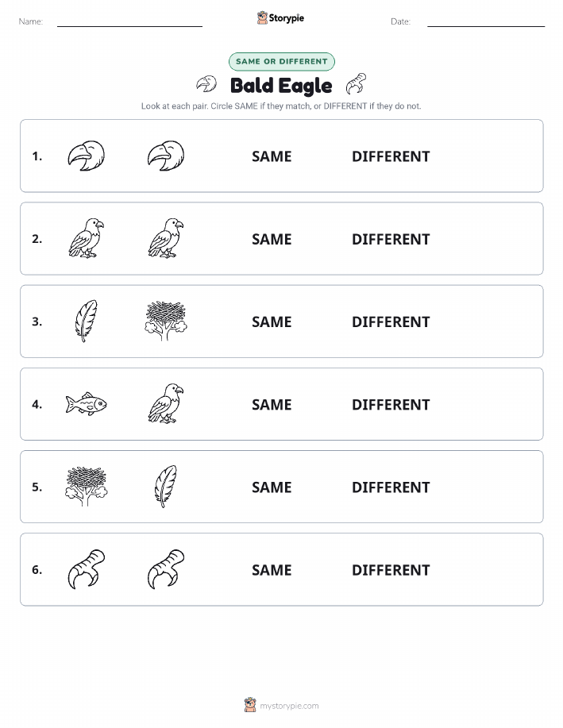This screenshot has height=728, width=563.
Task: Choose DIFFERENT for pair 5
Action: pyautogui.click(x=391, y=487)
